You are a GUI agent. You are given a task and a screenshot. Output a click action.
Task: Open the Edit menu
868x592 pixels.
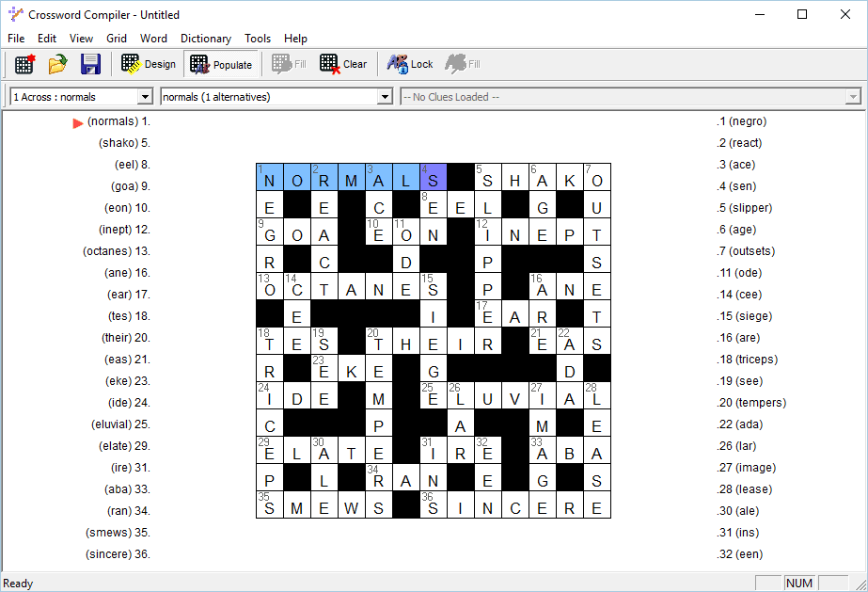click(47, 39)
